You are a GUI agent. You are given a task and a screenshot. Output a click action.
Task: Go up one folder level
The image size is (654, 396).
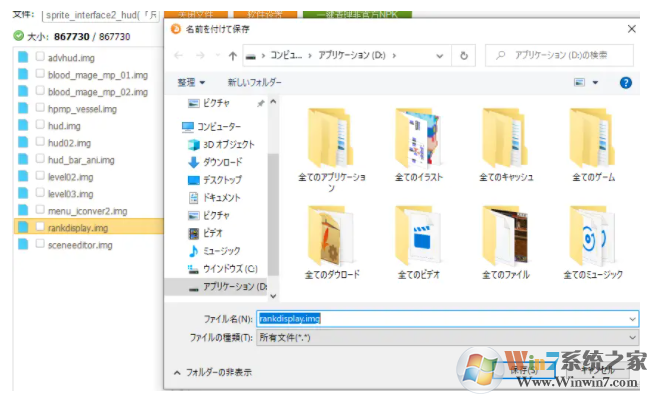coord(233,55)
